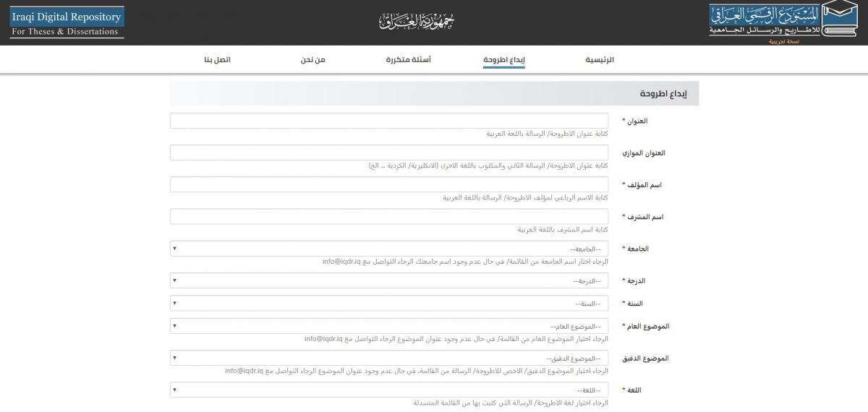Open the الرئيسية home menu item

[x=600, y=59]
